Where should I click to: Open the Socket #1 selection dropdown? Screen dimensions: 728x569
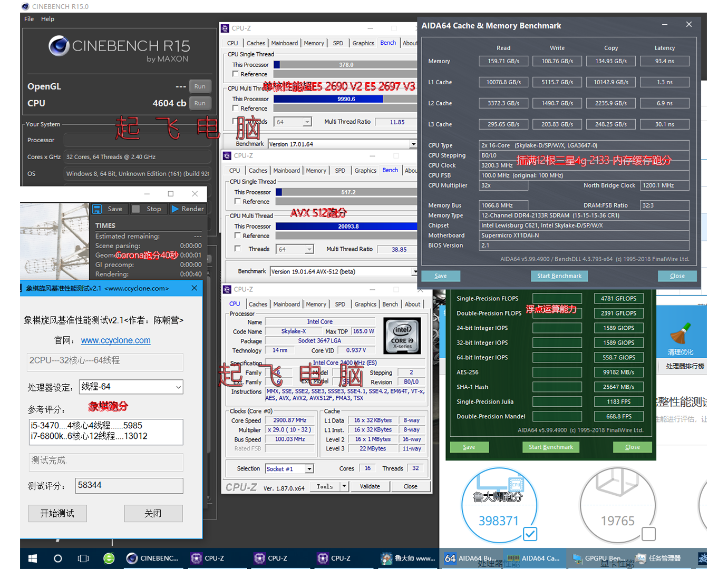[309, 469]
